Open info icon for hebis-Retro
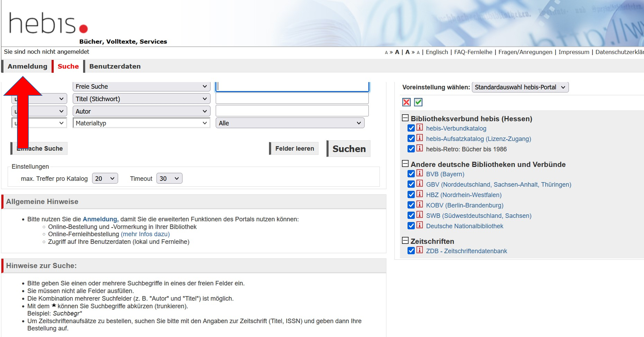The image size is (644, 337). click(x=420, y=148)
